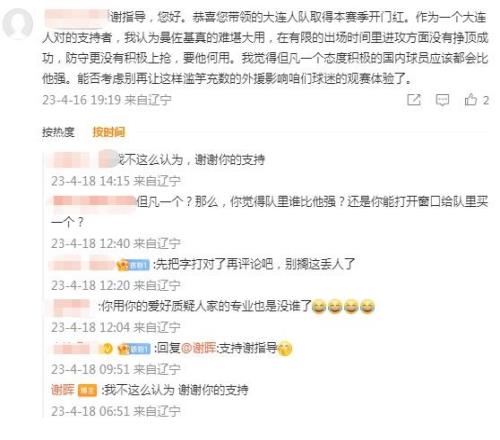Open the reply bubble icon on the main comment
Viewport: 500px width, 440px height.
[x=442, y=100]
